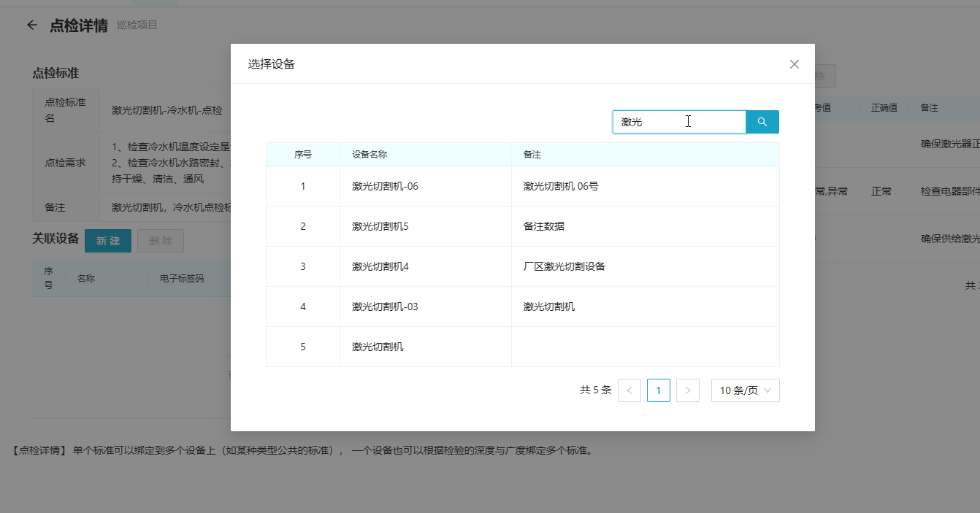Click the 巡检项目 breadcrumb text

point(137,25)
